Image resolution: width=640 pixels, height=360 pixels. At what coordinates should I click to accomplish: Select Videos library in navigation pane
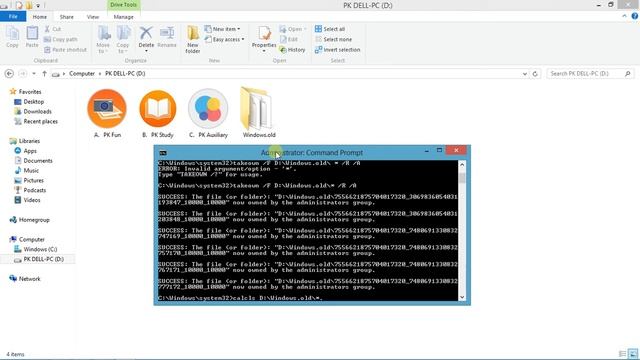(x=32, y=200)
